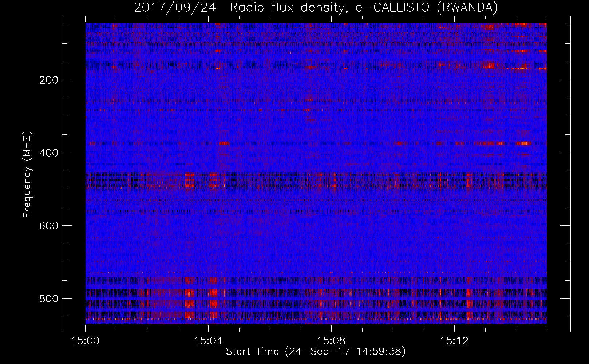
Task: Click the 600 frequency tick label
Action: tap(48, 226)
